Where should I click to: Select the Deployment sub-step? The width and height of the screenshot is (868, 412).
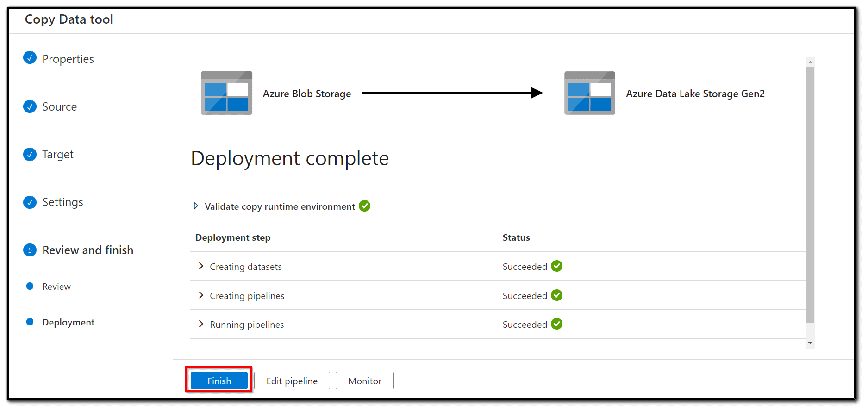coord(68,322)
